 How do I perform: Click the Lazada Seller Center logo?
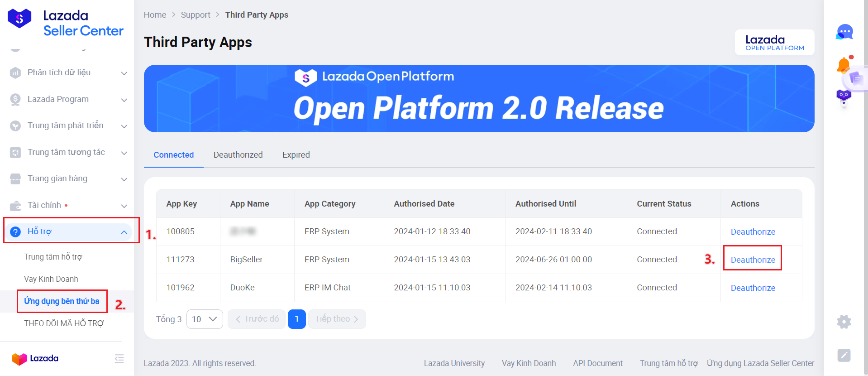pos(65,23)
